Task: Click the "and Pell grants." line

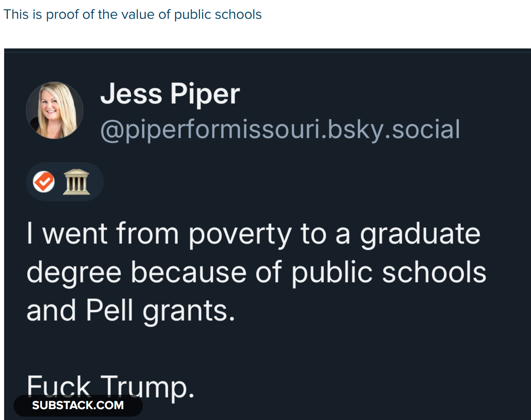Action: 131,311
